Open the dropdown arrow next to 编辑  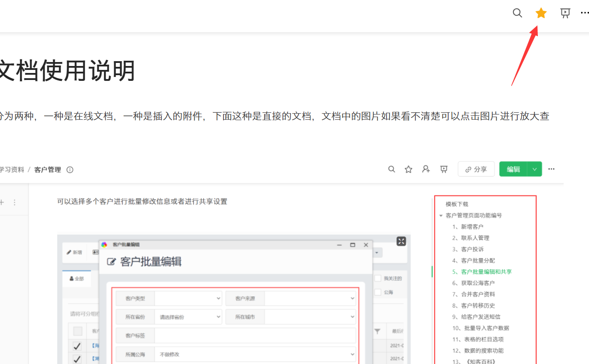(534, 169)
